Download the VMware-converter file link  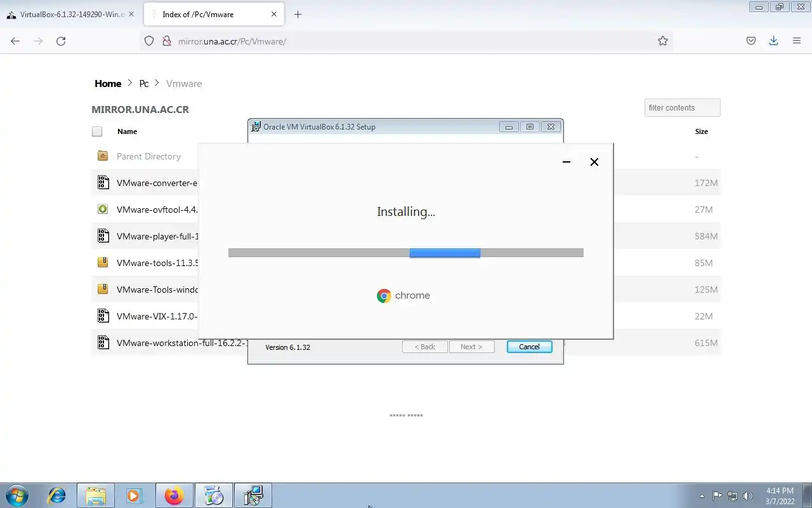tap(157, 183)
